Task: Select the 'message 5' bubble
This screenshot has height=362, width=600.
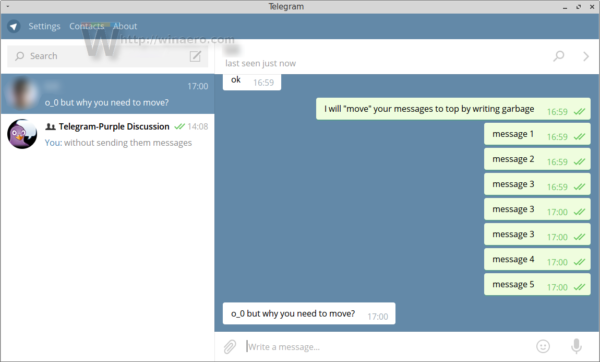Action: point(537,284)
